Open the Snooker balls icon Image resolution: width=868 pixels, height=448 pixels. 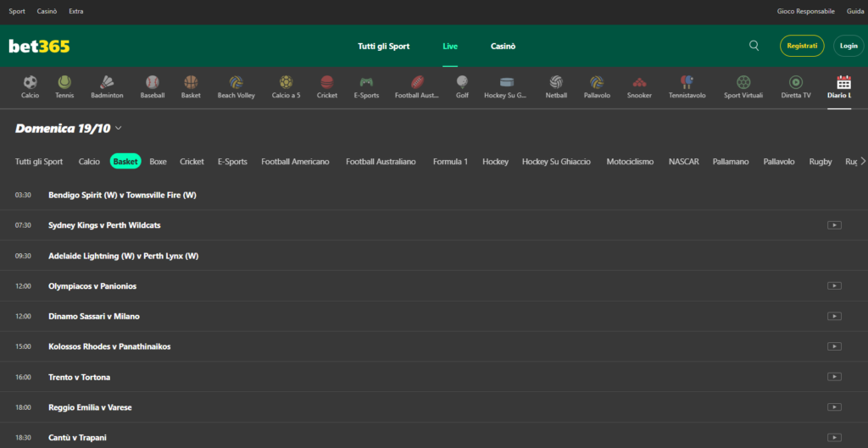(x=639, y=82)
